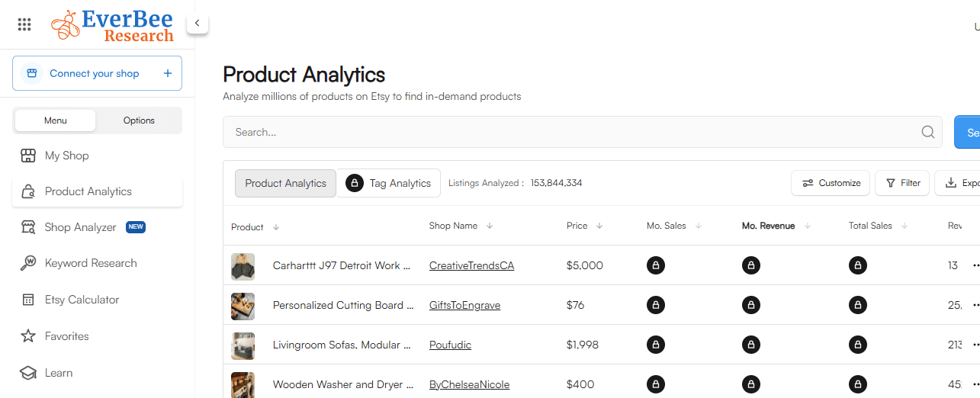Open the GiftsToEngrave shop link
This screenshot has height=398, width=980.
(464, 305)
